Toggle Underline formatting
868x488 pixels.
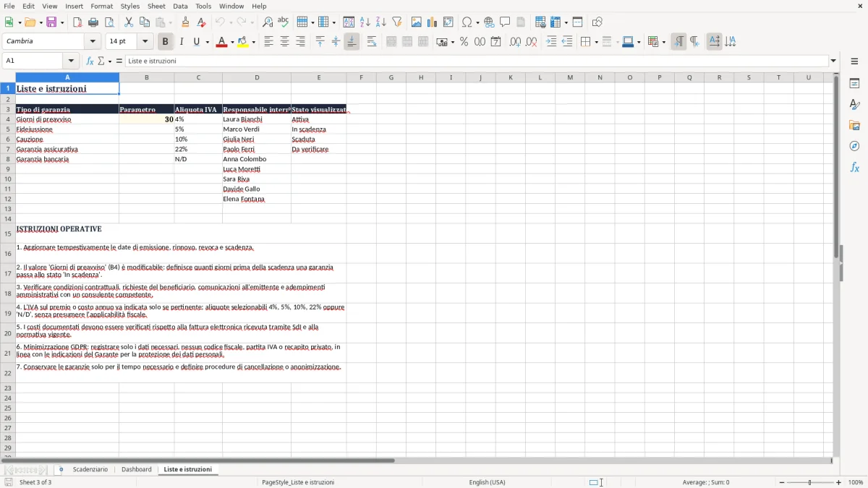click(196, 42)
